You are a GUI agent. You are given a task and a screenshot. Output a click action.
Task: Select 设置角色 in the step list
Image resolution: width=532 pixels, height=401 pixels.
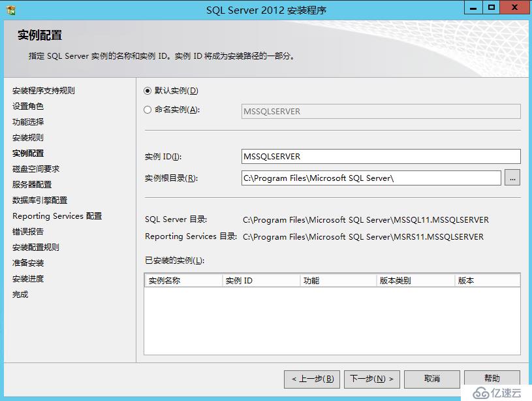click(x=28, y=106)
